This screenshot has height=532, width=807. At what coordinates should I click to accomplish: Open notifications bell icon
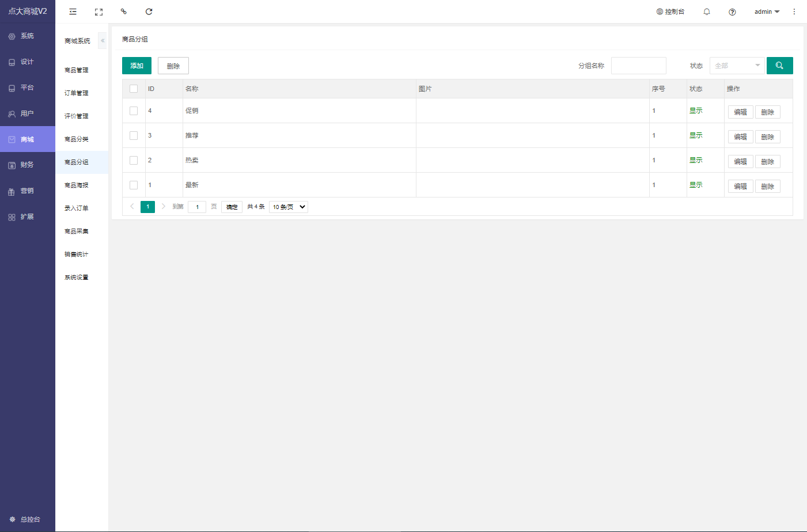(x=707, y=12)
